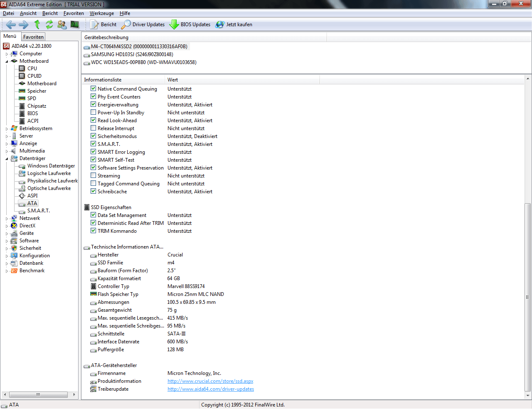Open BIOS Updates from the toolbar
Image resolution: width=532 pixels, height=409 pixels.
click(x=190, y=25)
